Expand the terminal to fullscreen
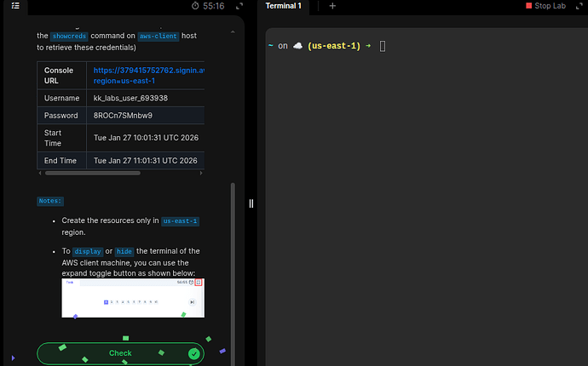 pos(579,6)
